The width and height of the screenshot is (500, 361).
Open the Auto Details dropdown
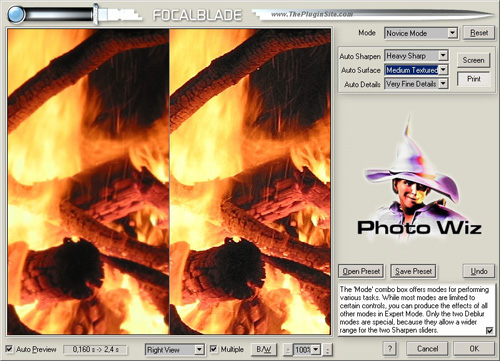click(x=416, y=84)
